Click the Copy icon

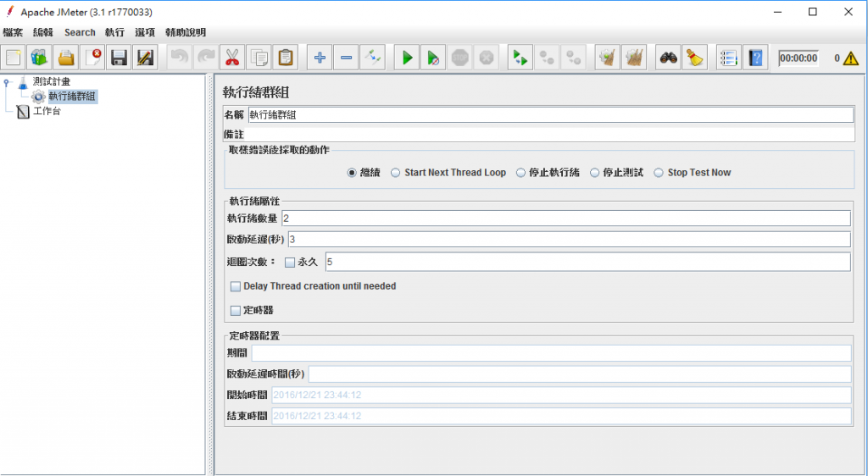(259, 58)
